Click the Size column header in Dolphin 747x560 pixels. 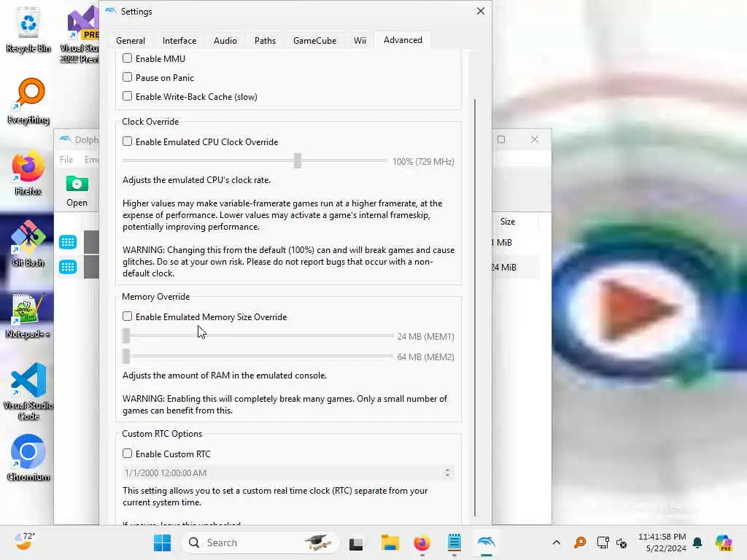coord(508,222)
